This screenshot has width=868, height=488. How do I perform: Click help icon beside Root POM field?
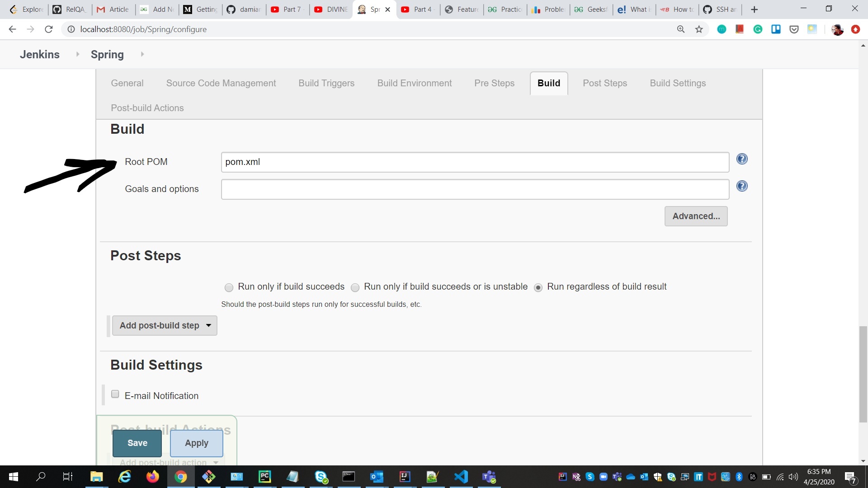(x=742, y=159)
